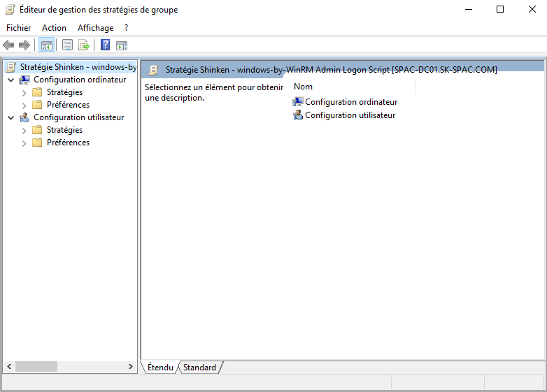
Task: Open the Fichier menu
Action: 19,28
